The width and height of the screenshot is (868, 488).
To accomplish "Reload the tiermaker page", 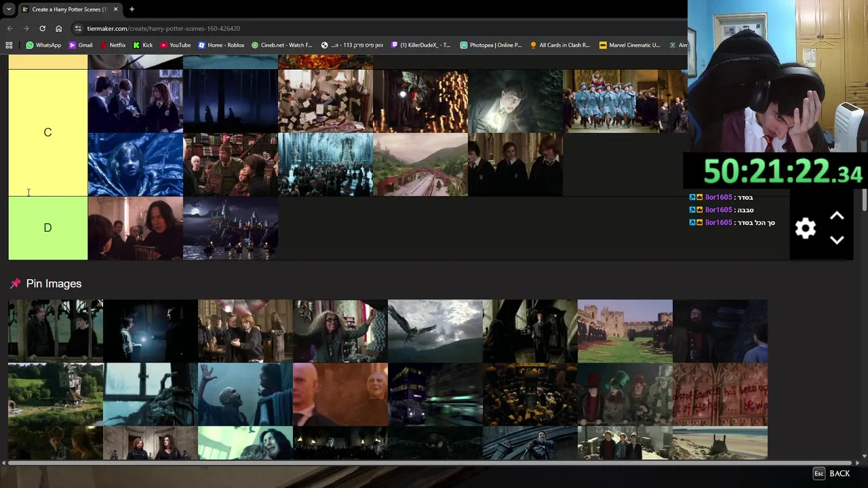I will [42, 28].
